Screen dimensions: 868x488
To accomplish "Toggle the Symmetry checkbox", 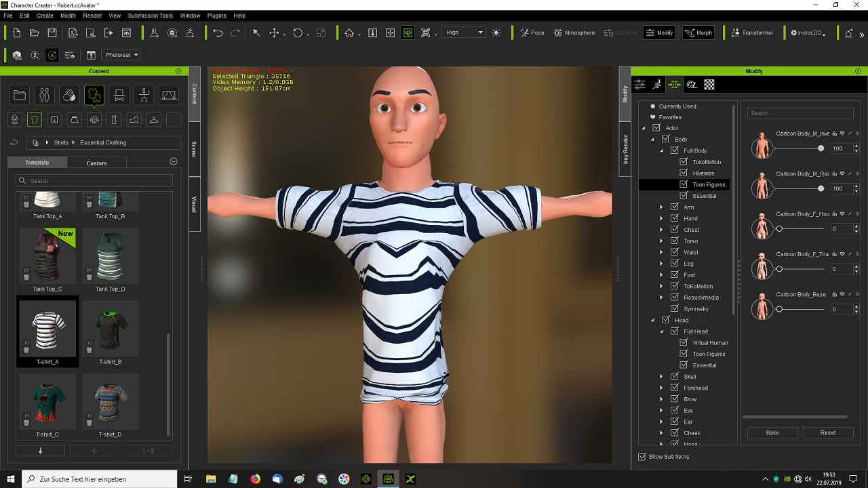I will [x=674, y=309].
